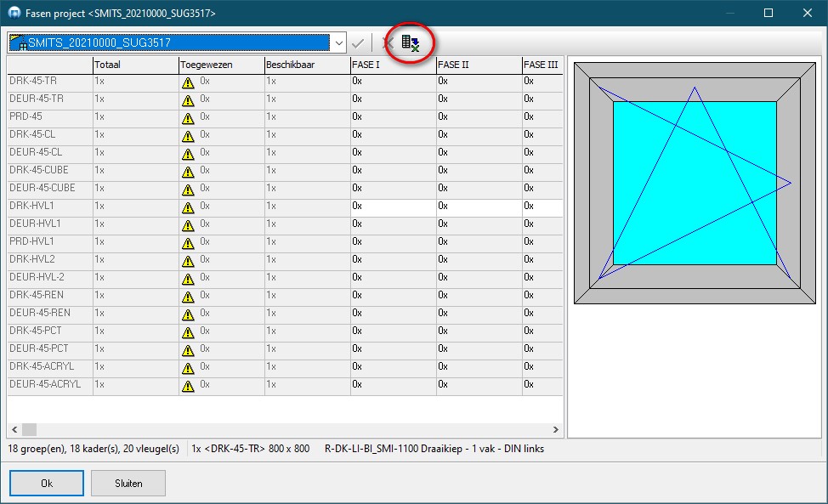Click the status text 'R-DK-LI-BI_SMI-1100 Draaikiep'
The image size is (828, 504).
click(394, 449)
